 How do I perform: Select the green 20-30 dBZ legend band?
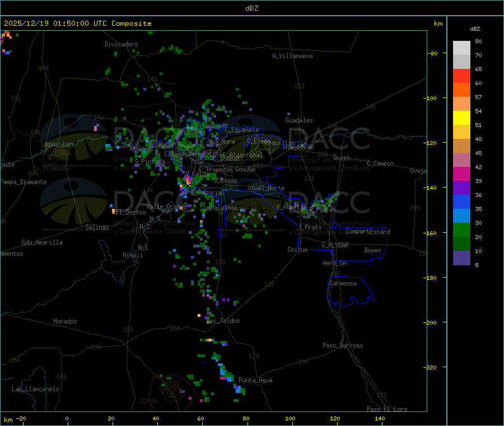point(461,230)
